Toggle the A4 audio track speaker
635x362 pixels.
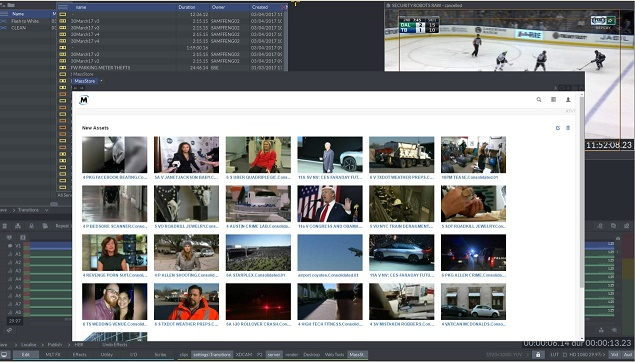(x=10, y=279)
